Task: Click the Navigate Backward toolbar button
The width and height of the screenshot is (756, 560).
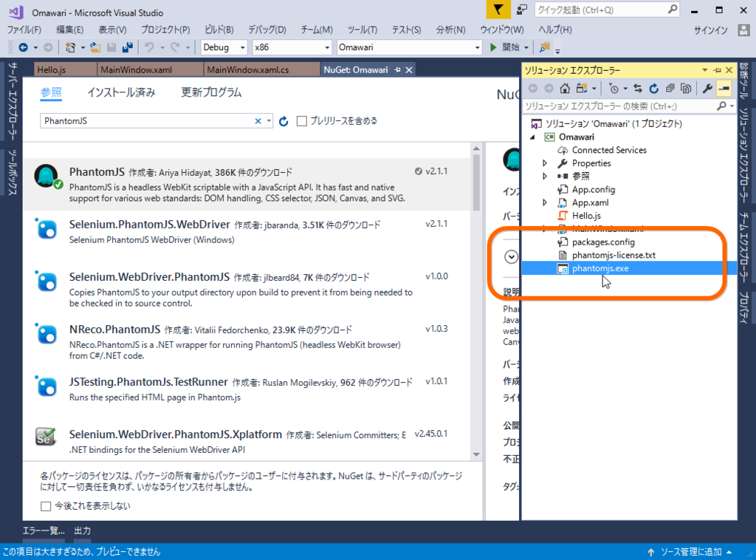Action: point(23,47)
